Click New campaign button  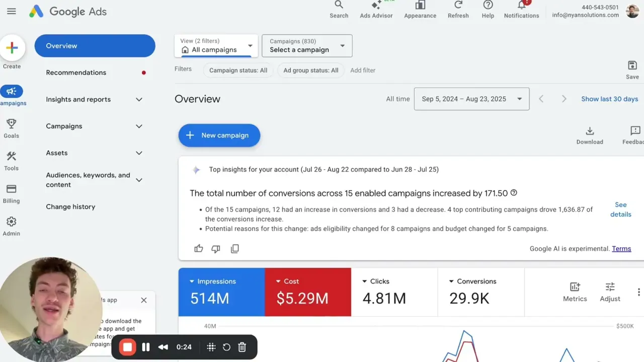point(219,135)
